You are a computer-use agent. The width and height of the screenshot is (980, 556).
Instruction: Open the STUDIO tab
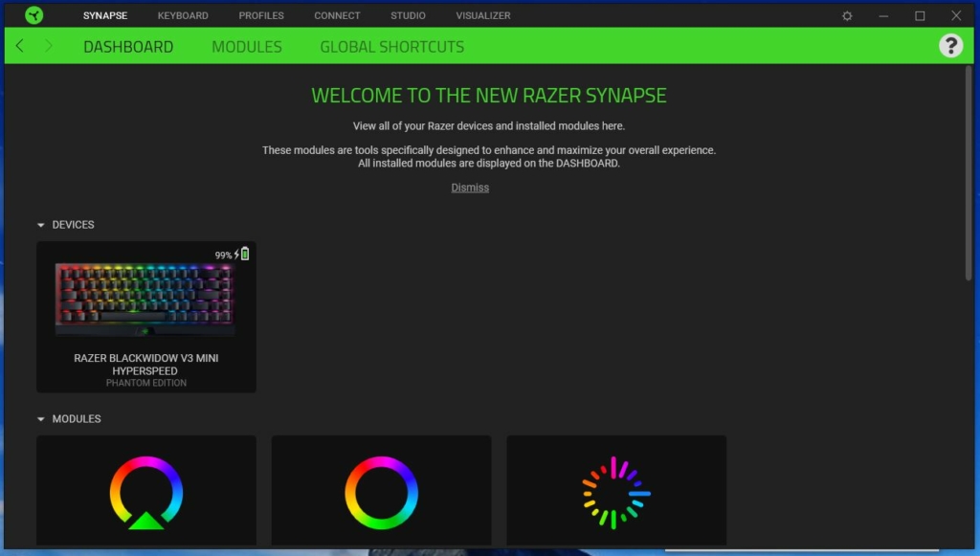tap(408, 15)
